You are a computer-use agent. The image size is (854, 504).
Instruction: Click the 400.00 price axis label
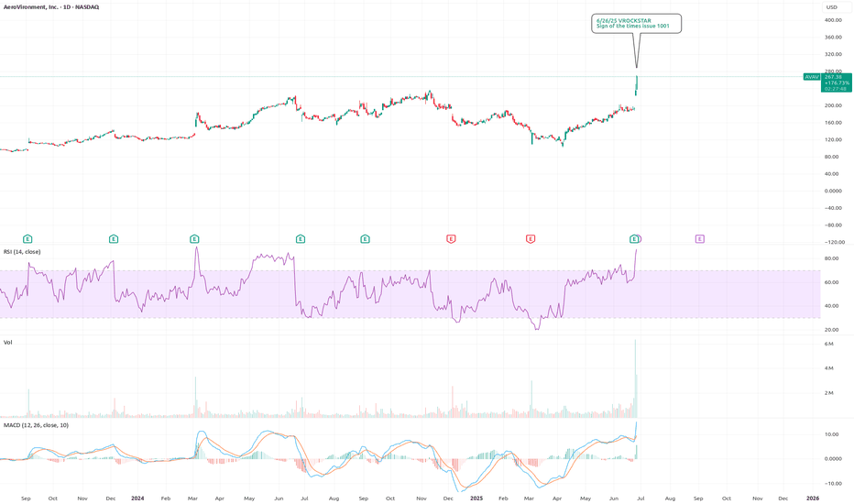tap(833, 20)
